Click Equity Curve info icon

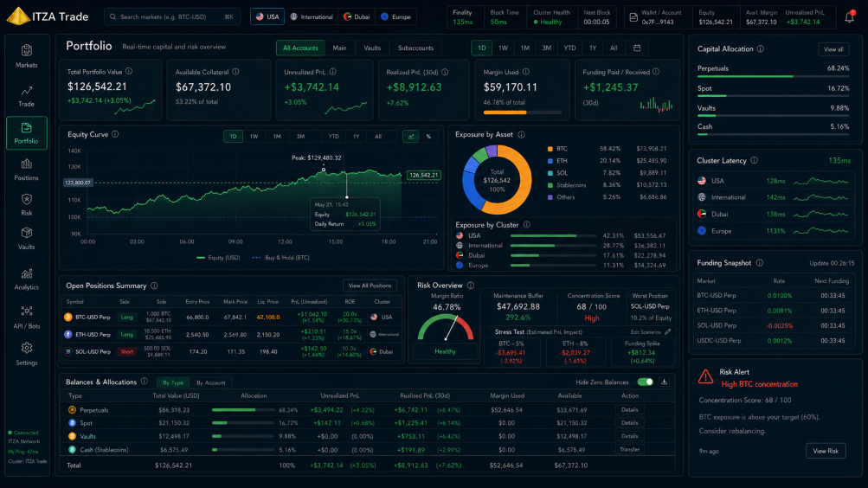click(115, 134)
